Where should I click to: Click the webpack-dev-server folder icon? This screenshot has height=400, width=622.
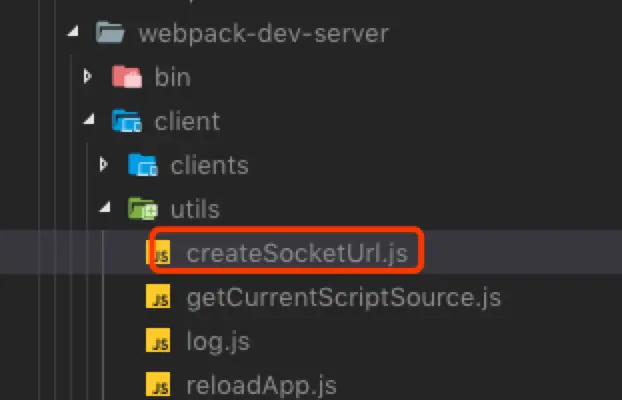pos(110,33)
